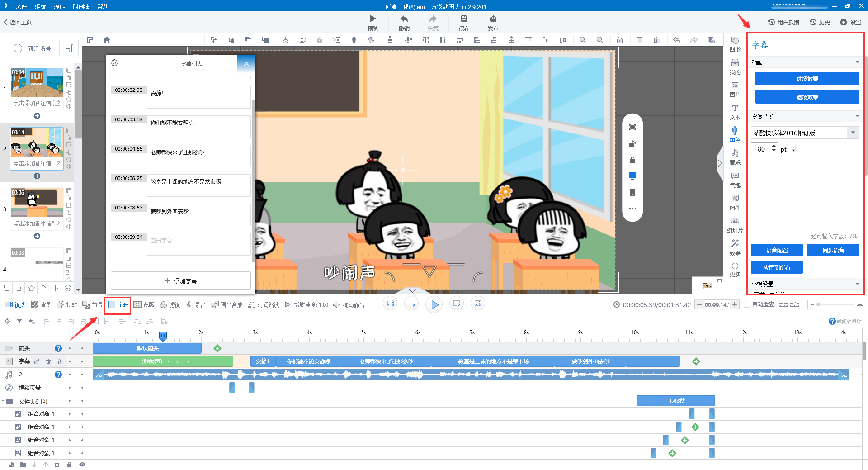Toggle favorite star for scene 2
Screen dimensions: 868x470
[x=69, y=159]
